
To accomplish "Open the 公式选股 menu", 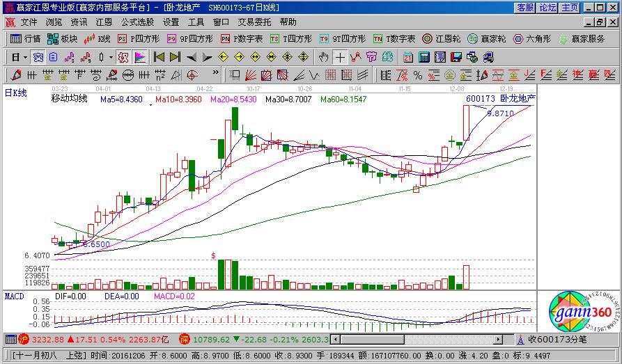I will (137, 22).
